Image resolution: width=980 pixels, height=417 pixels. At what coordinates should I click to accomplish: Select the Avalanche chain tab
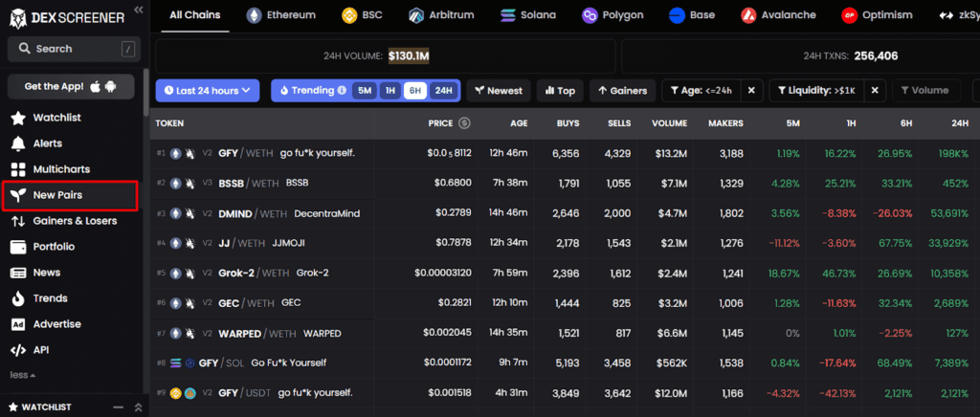[778, 15]
